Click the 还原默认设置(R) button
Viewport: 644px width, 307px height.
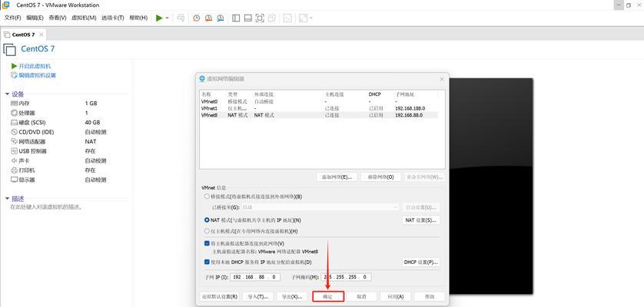[220, 296]
